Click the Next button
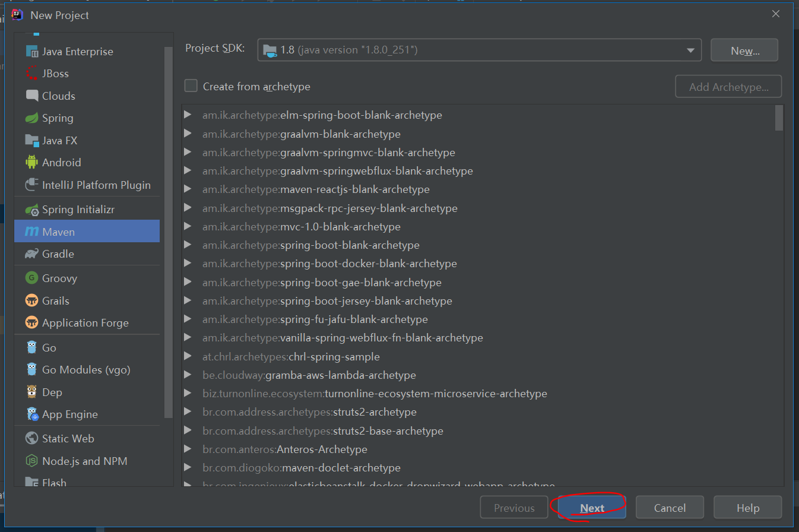 (592, 508)
